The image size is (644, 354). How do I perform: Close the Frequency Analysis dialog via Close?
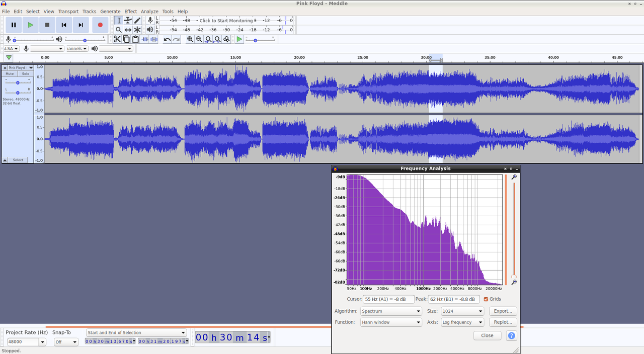(487, 335)
